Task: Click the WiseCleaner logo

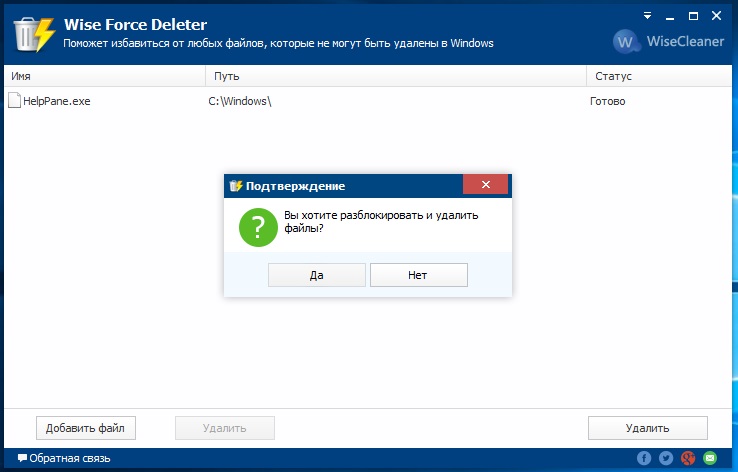Action: (668, 41)
